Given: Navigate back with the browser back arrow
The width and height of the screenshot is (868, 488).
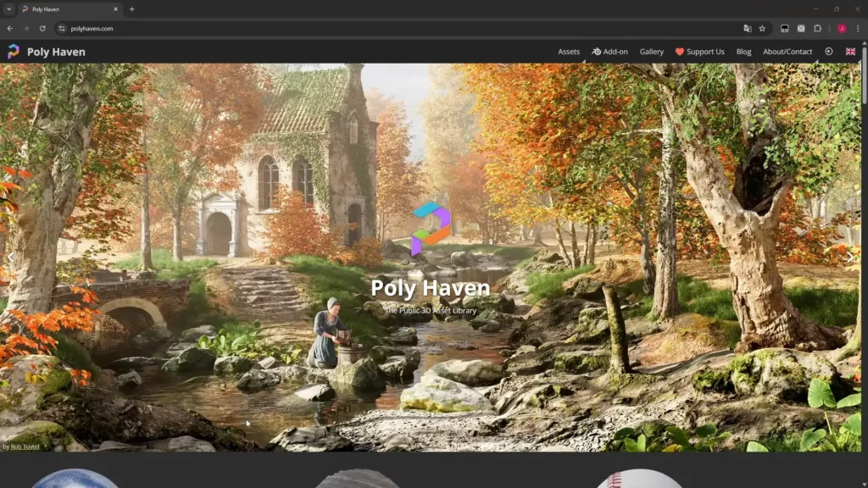Looking at the screenshot, I should [x=10, y=28].
